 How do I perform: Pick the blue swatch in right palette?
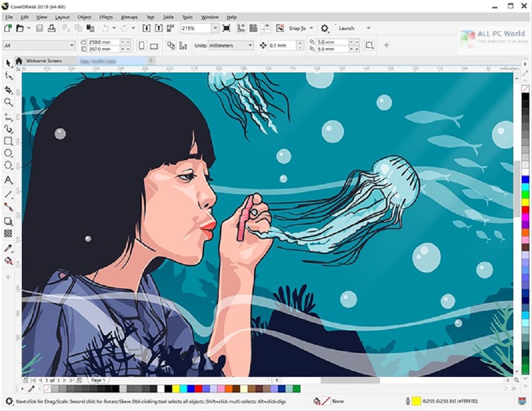pyautogui.click(x=525, y=179)
